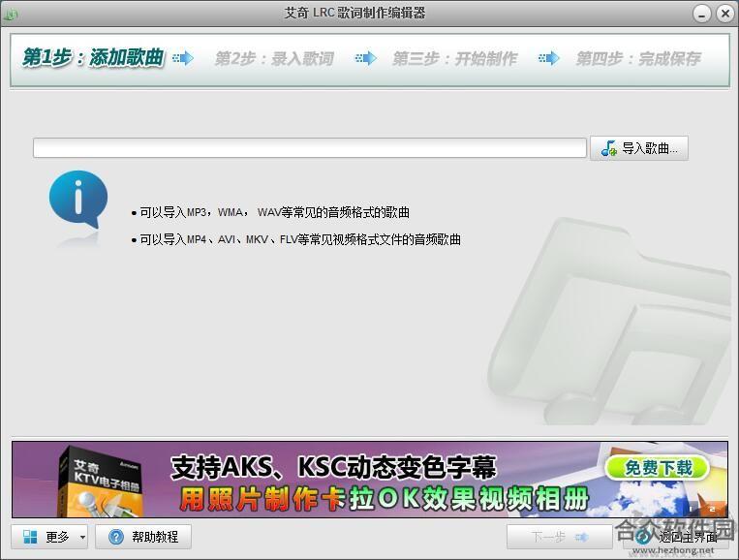Click the arrow icon after step 1
The width and height of the screenshot is (739, 560).
[183, 58]
